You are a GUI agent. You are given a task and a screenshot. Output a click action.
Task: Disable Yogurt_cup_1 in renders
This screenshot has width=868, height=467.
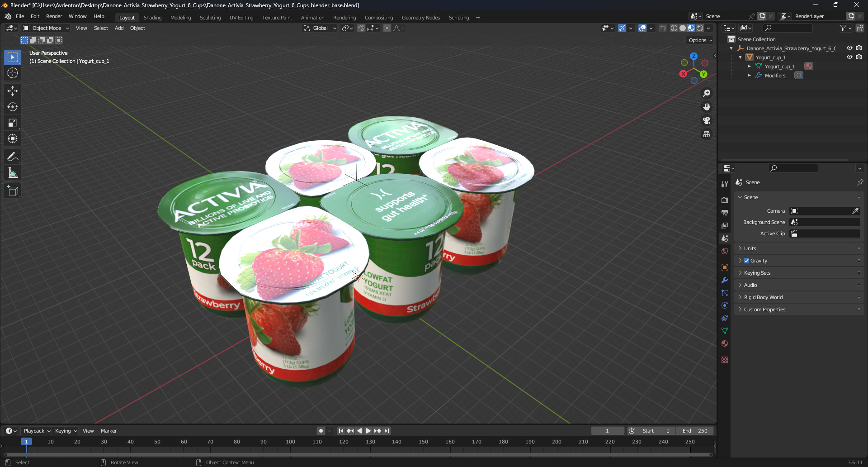(859, 57)
